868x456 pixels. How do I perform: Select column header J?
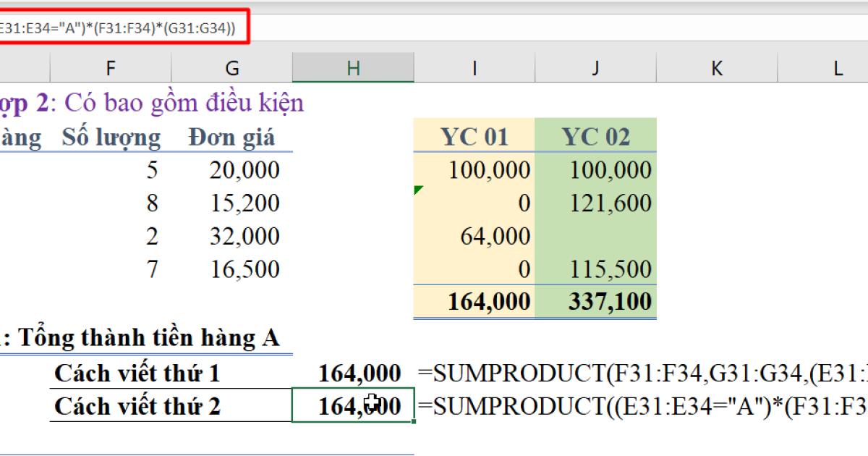(x=595, y=67)
